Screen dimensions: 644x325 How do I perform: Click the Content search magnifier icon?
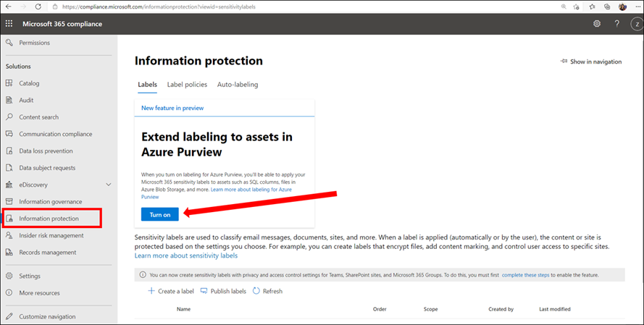9,117
